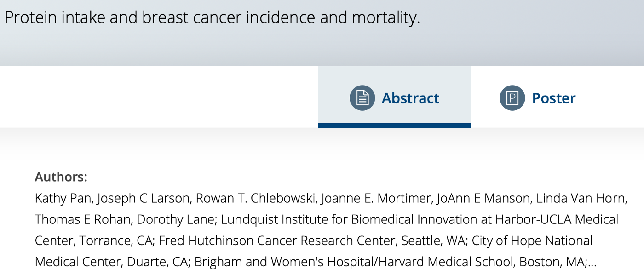This screenshot has height=275, width=644.
Task: Click the 'Protein intake and breast cancer' title
Action: pos(212,17)
